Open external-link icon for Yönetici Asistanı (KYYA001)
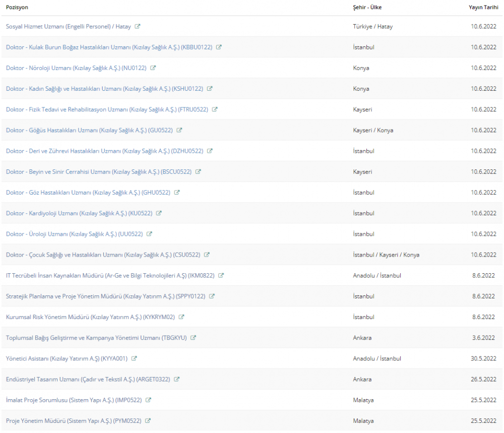504x433 pixels. [134, 358]
